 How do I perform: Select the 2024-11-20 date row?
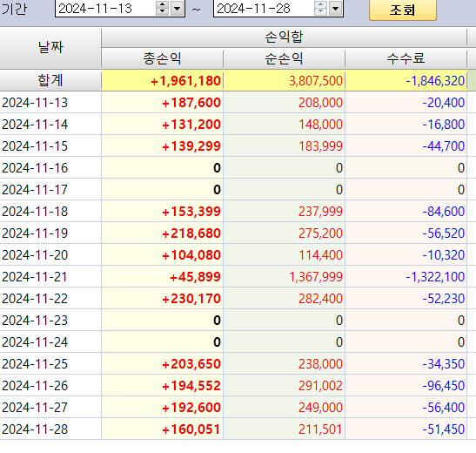(50, 255)
